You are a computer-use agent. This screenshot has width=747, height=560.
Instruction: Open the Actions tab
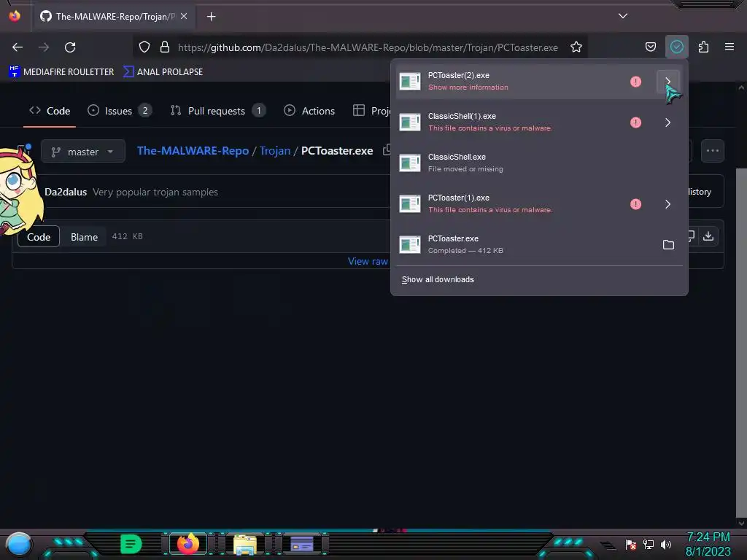tap(309, 111)
